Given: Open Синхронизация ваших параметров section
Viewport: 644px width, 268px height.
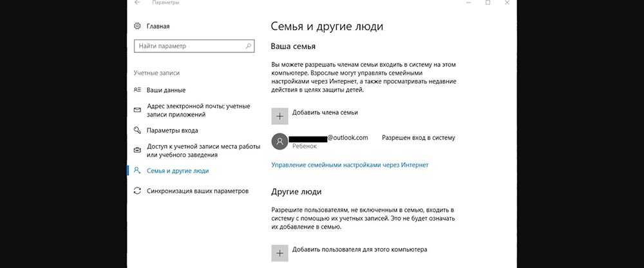Looking at the screenshot, I should click(x=197, y=191).
